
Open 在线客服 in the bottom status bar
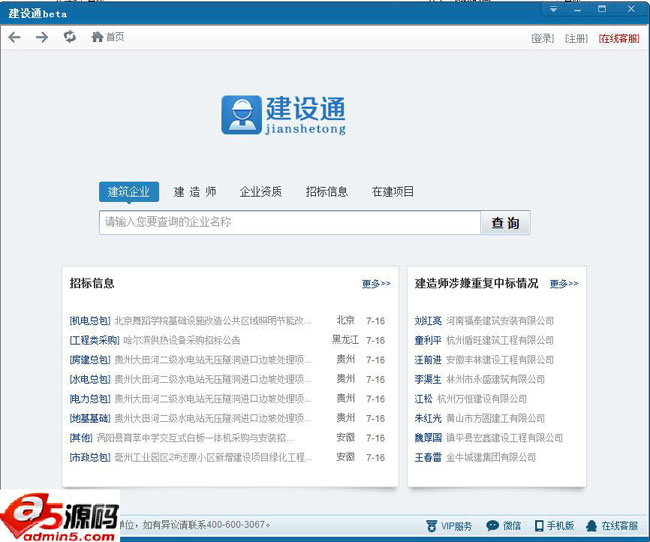click(x=612, y=526)
